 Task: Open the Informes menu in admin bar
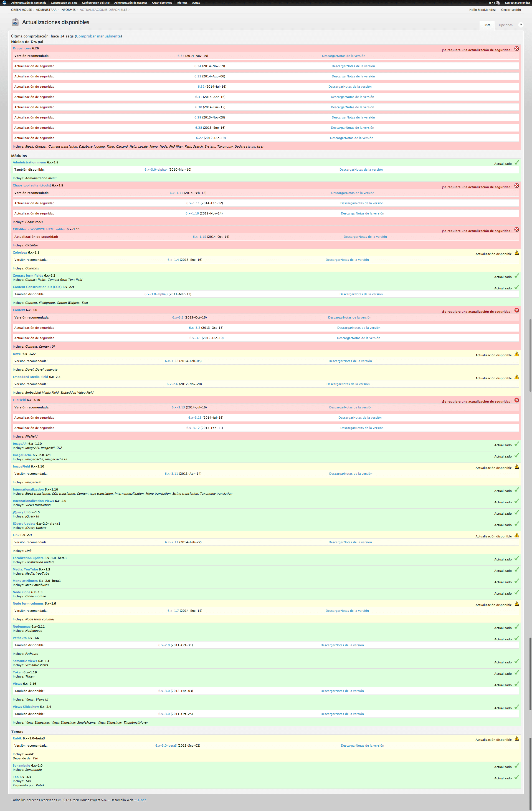[x=182, y=3]
